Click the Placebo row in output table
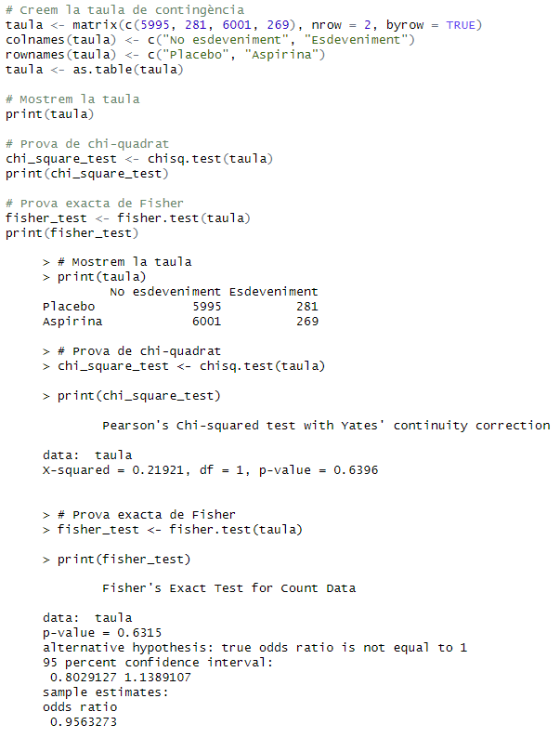Viewport: 560px width, 738px height. click(x=180, y=307)
